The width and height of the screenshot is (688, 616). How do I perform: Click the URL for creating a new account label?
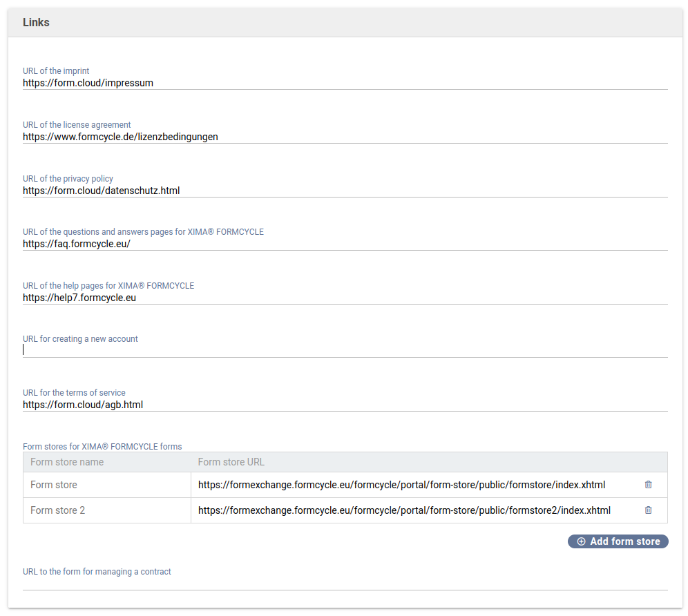80,339
